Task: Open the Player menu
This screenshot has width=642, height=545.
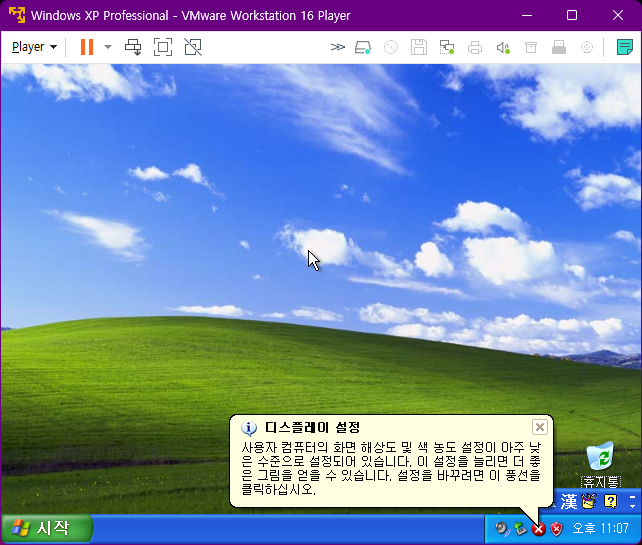Action: tap(34, 47)
